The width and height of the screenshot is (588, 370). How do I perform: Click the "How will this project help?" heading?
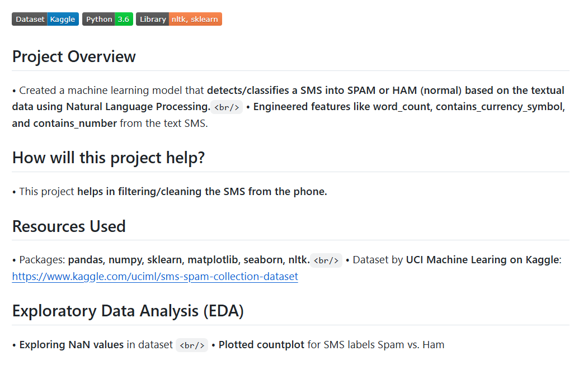109,158
